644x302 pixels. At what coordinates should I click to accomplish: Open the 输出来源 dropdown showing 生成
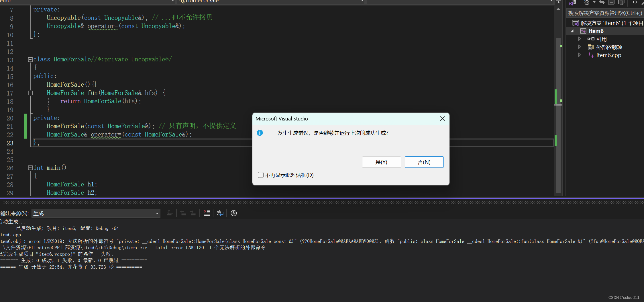click(96, 213)
